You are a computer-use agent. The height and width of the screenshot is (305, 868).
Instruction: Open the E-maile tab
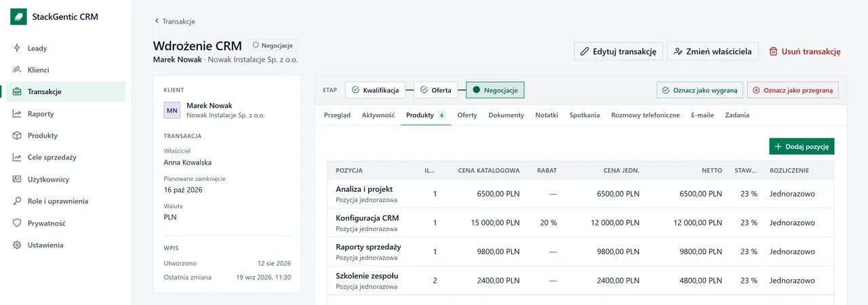(x=703, y=115)
